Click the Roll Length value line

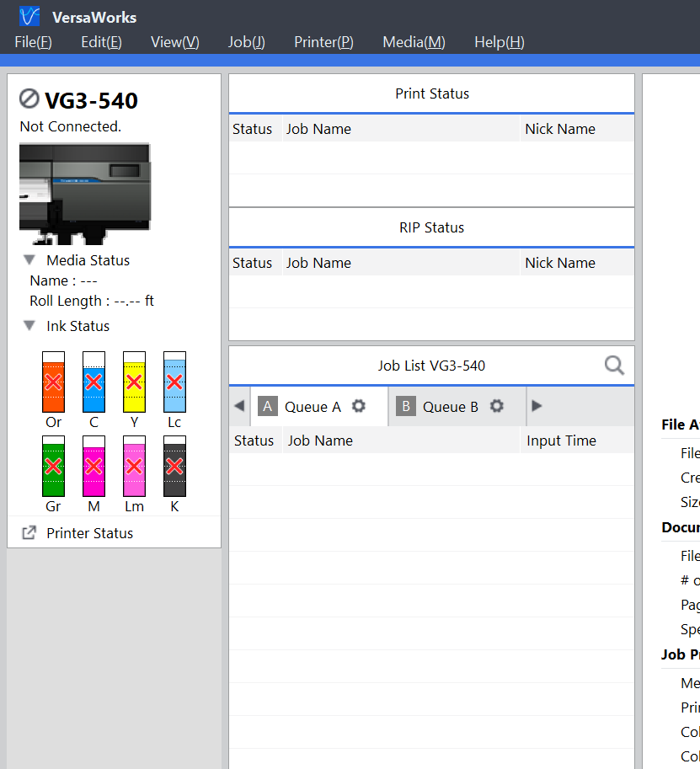point(92,301)
